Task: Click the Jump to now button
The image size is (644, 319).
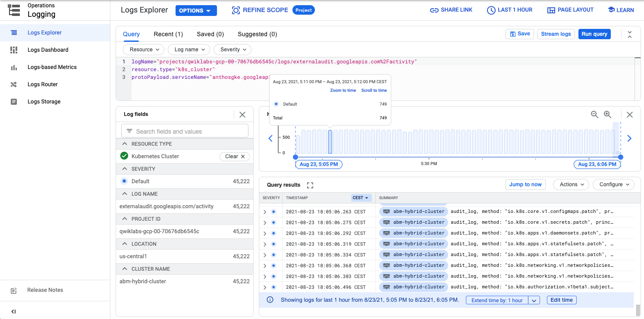Action: 525,185
